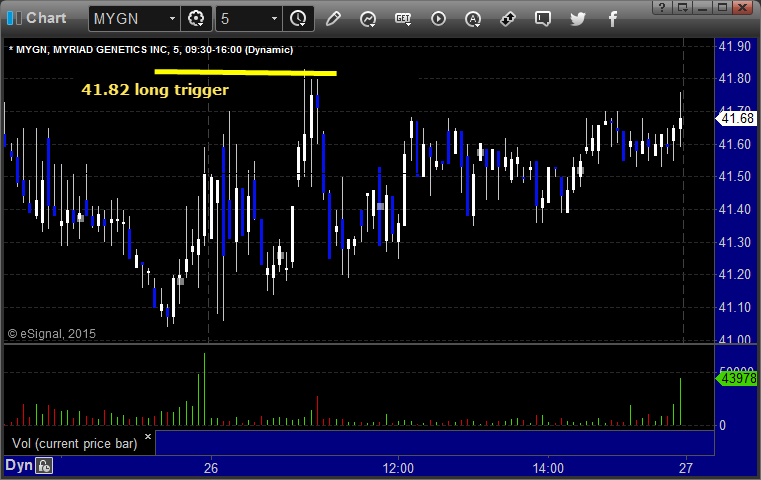761x480 pixels.
Task: Click the 41.60 price axis label
Action: coord(735,144)
